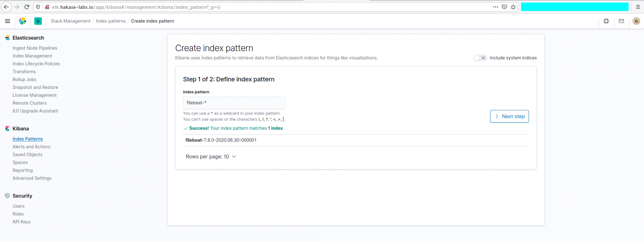Click the Success index match message

coord(233,128)
